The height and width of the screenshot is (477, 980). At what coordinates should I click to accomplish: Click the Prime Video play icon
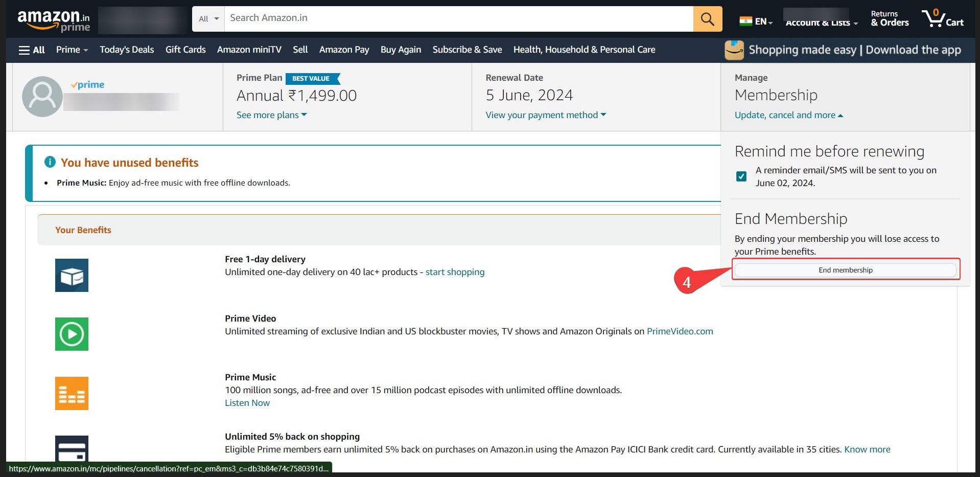[x=72, y=334]
